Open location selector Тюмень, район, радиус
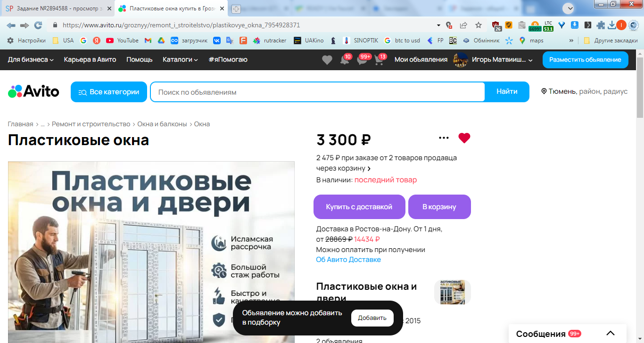The height and width of the screenshot is (343, 644). click(584, 91)
